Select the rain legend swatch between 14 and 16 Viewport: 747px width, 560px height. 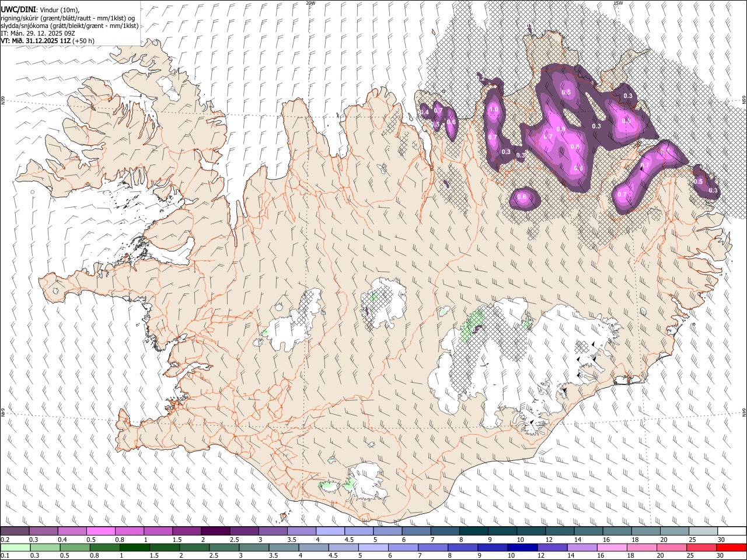coord(582,547)
